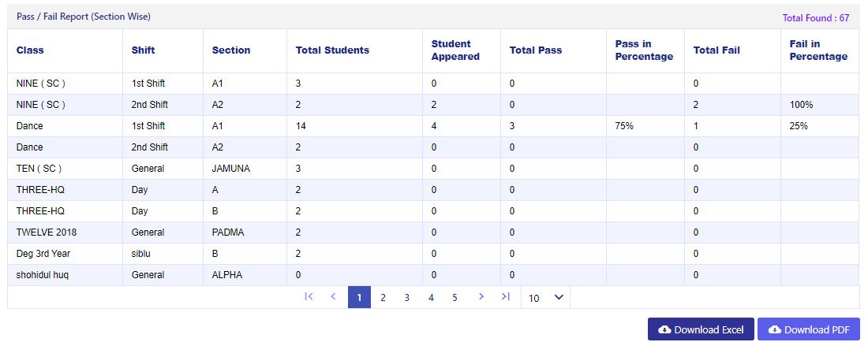The height and width of the screenshot is (357, 868).
Task: Sort by Total Students column header
Action: click(332, 50)
